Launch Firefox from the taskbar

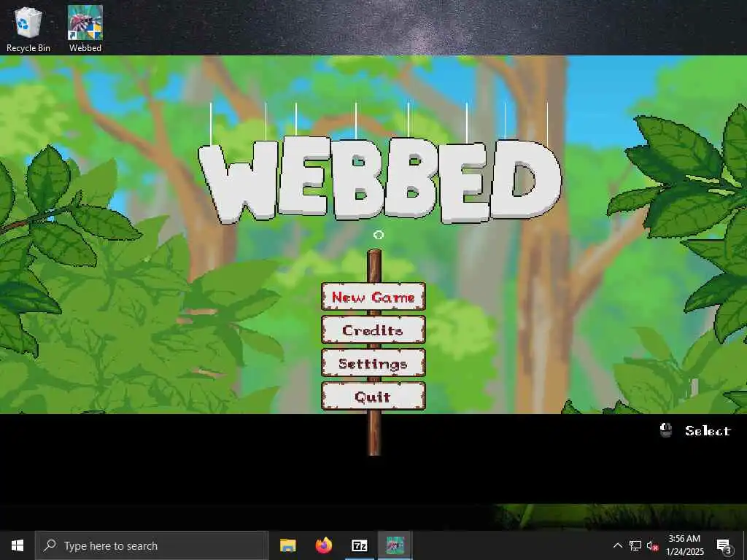pyautogui.click(x=323, y=545)
